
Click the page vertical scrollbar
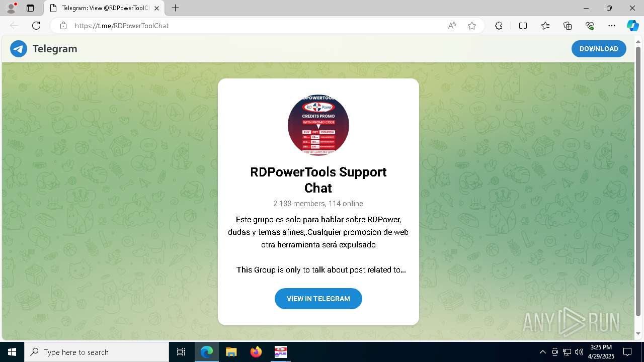[638, 182]
